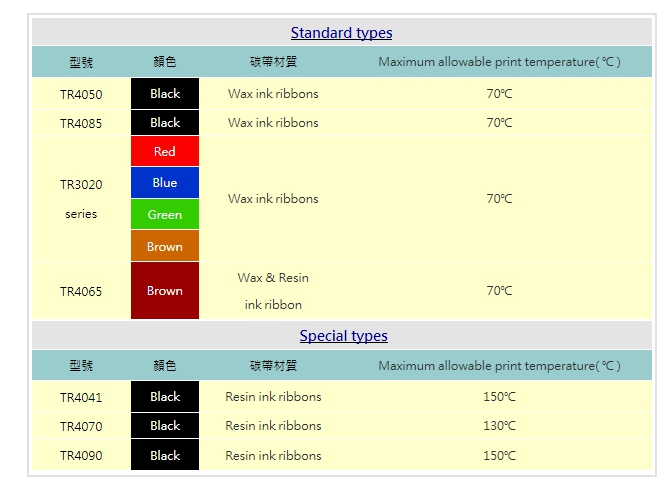Click the 碳帶材質 header under Special types
672x493 pixels.
pos(273,366)
